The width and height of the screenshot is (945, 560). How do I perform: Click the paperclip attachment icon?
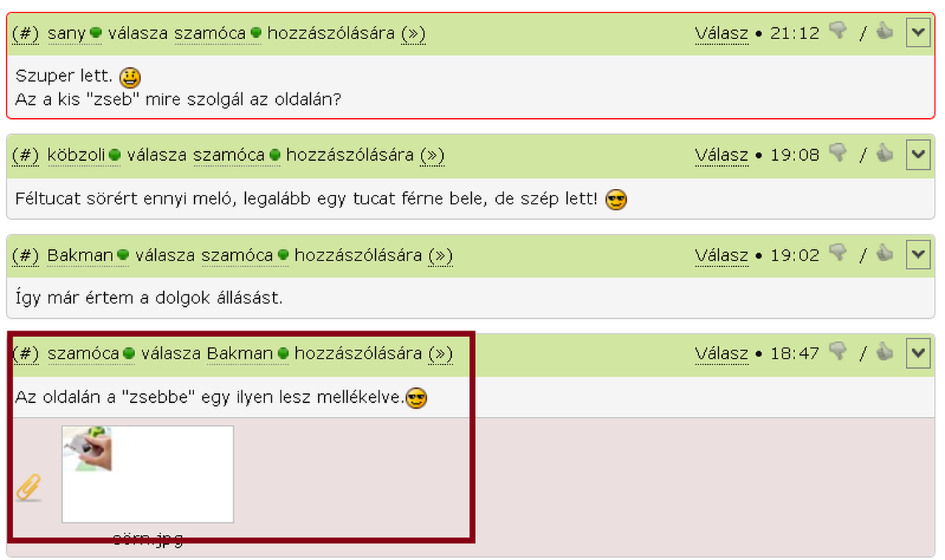pos(28,488)
